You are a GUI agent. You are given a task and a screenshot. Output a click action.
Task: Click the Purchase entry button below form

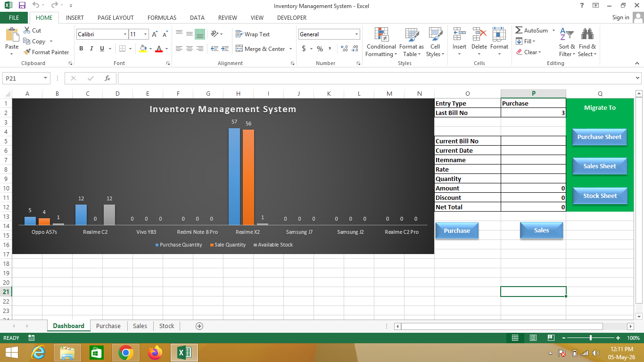456,231
